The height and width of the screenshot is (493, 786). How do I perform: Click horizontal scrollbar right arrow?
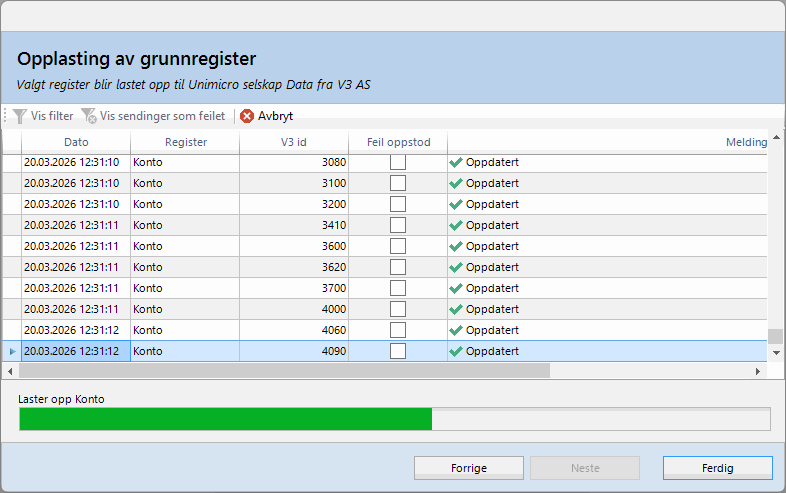(758, 371)
